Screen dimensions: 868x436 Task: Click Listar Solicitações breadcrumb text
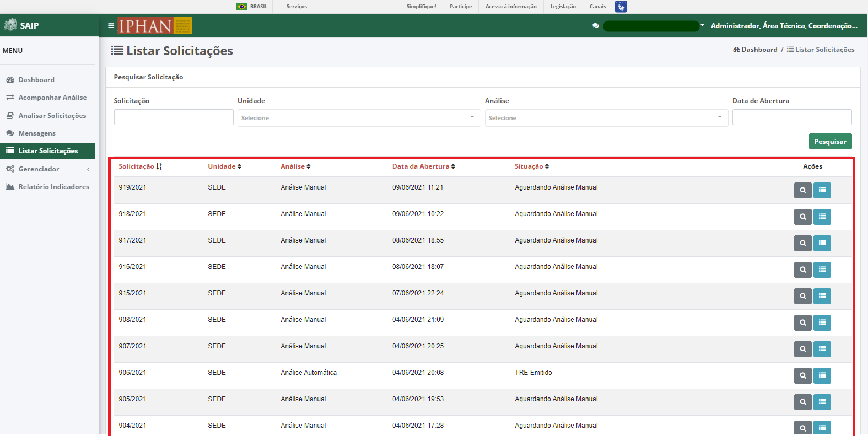coord(824,50)
